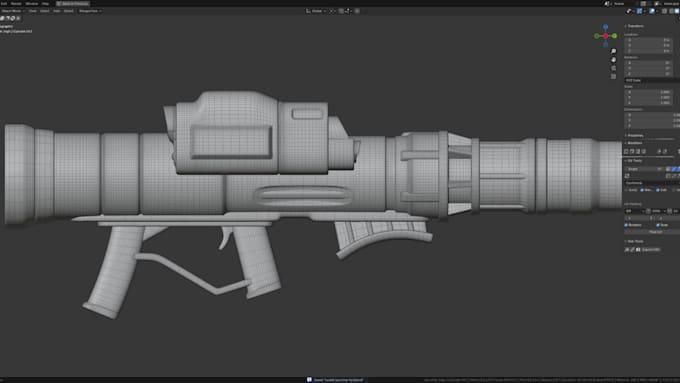
Task: Open the first UV Packing dropdown
Action: 635,211
